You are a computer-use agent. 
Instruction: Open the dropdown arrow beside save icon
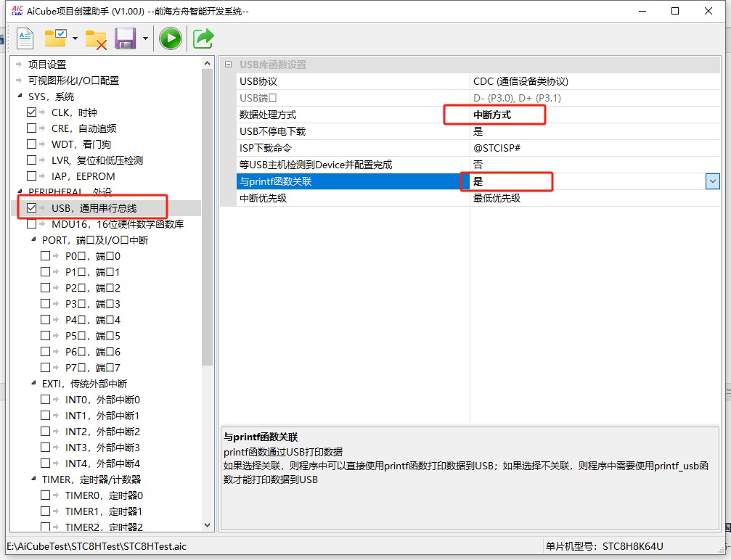(145, 38)
